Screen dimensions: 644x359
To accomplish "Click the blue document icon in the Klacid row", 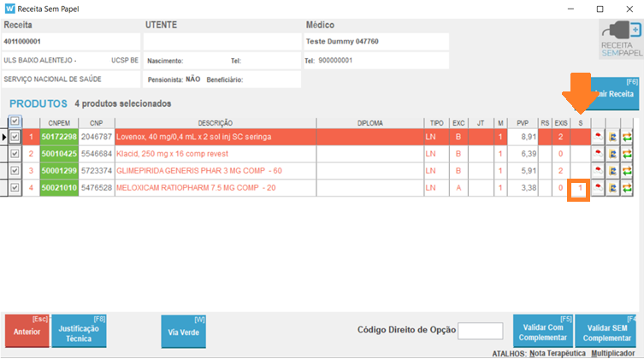I will pos(613,154).
